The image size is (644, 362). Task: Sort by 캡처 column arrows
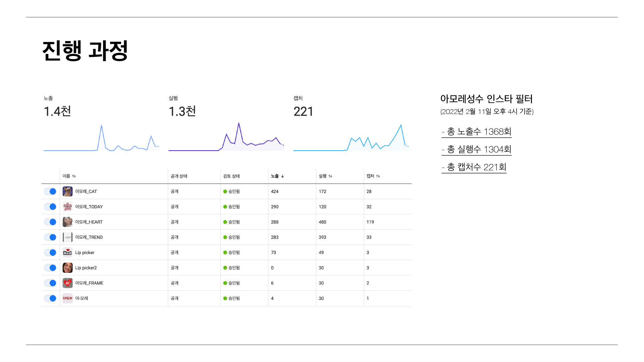tap(378, 176)
